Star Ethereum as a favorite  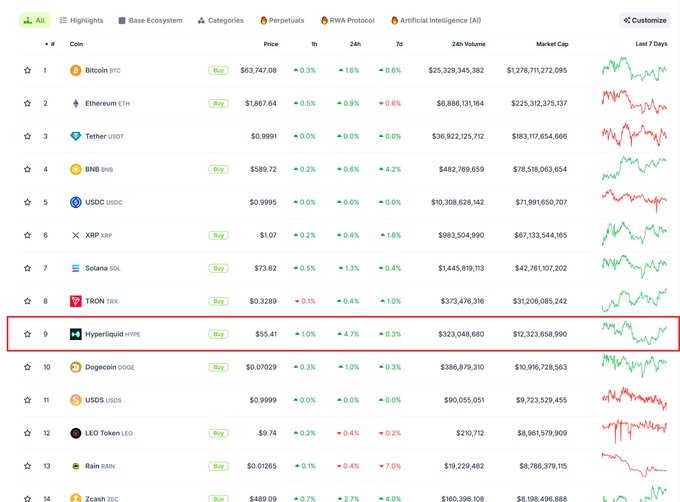click(x=27, y=103)
